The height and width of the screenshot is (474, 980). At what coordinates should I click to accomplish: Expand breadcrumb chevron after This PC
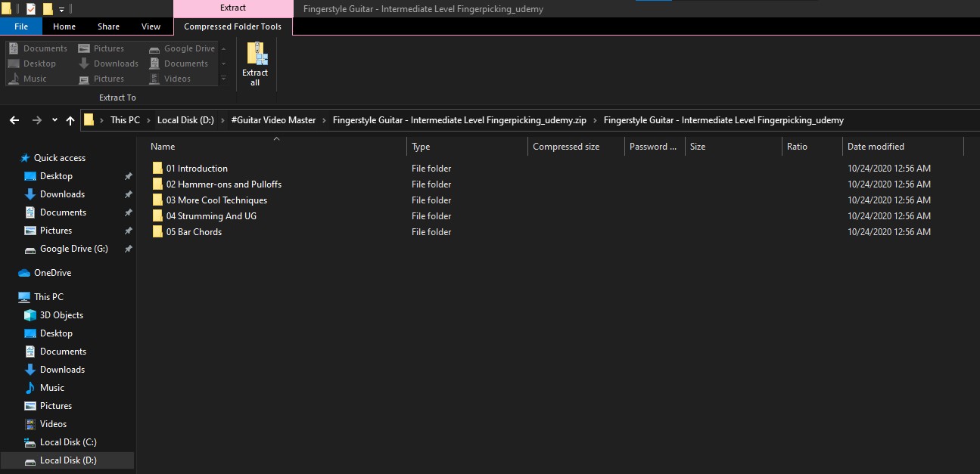(148, 120)
